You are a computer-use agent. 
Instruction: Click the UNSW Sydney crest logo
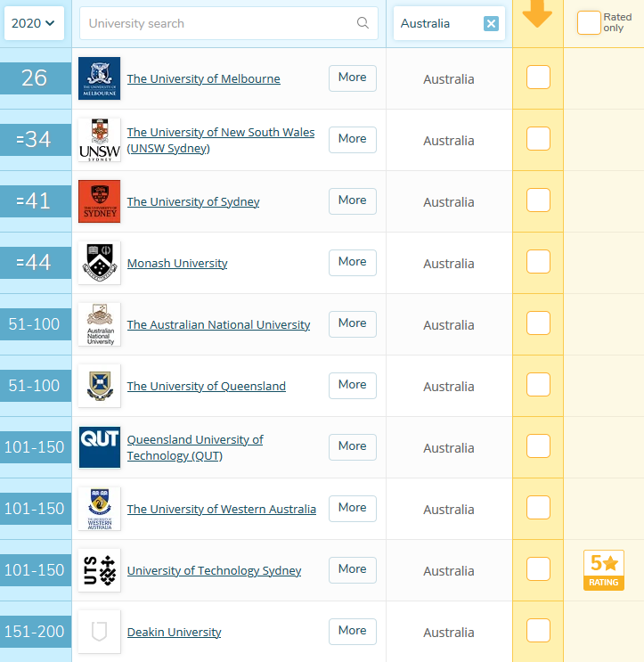coord(99,140)
